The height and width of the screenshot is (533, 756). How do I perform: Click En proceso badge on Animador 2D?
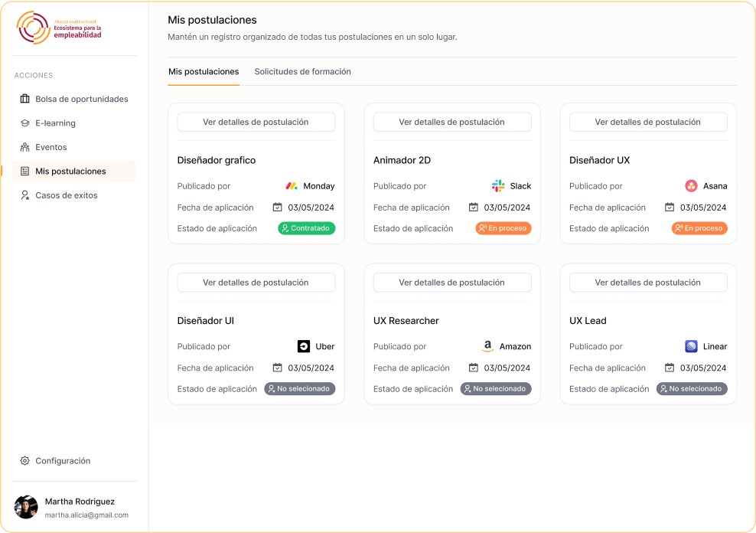point(503,228)
